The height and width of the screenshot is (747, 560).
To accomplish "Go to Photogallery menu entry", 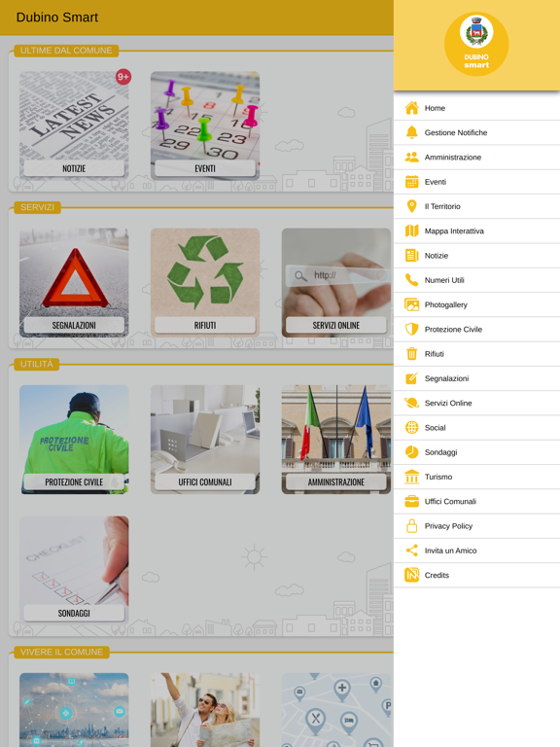I will coord(476,304).
